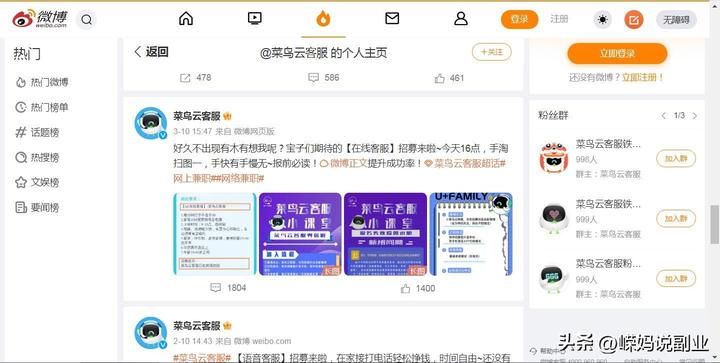Image resolution: width=720 pixels, height=363 pixels.
Task: Select the hot flame icon tab
Action: [x=323, y=19]
